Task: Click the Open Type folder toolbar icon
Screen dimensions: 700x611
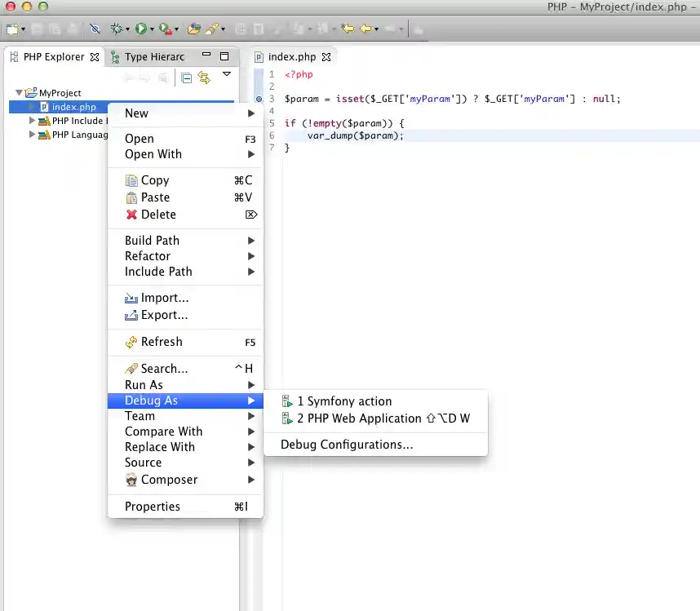Action: (x=193, y=29)
